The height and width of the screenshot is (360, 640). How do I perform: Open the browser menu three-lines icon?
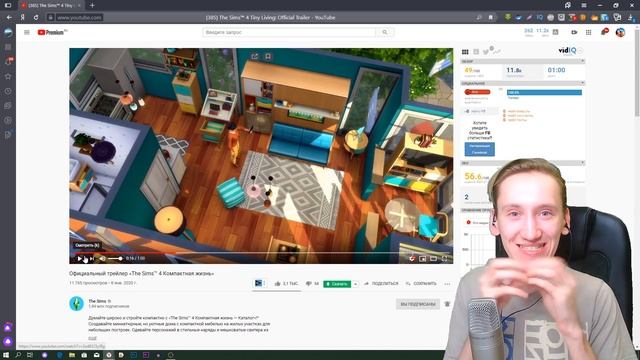click(x=584, y=5)
